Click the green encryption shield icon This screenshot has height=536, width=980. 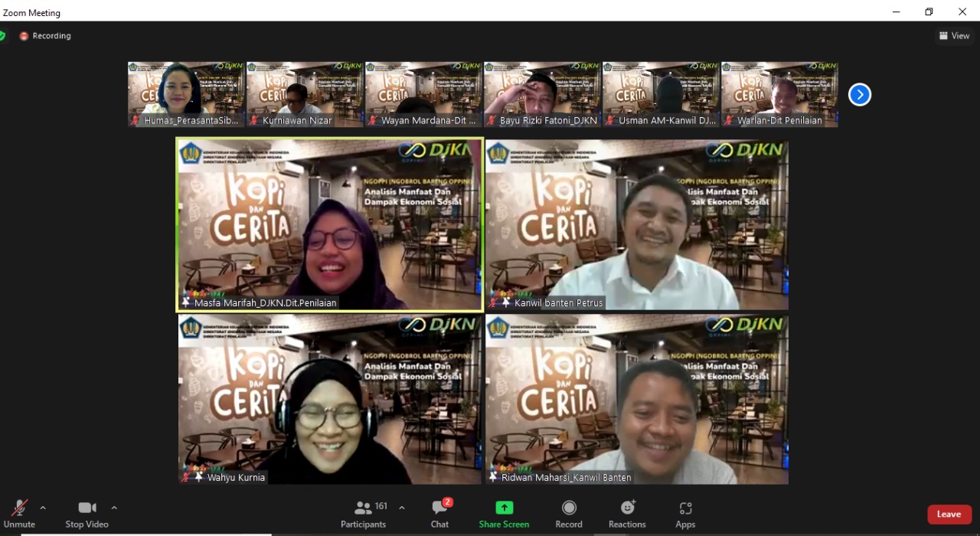pyautogui.click(x=2, y=36)
